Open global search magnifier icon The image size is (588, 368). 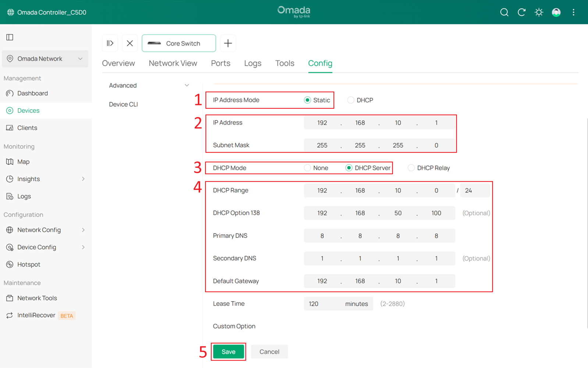click(504, 12)
